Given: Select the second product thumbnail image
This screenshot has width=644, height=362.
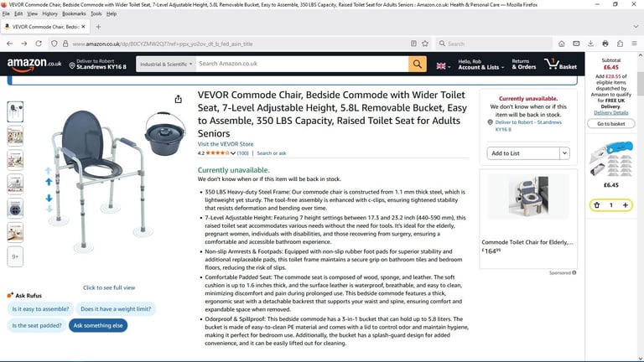Looking at the screenshot, I should point(15,136).
